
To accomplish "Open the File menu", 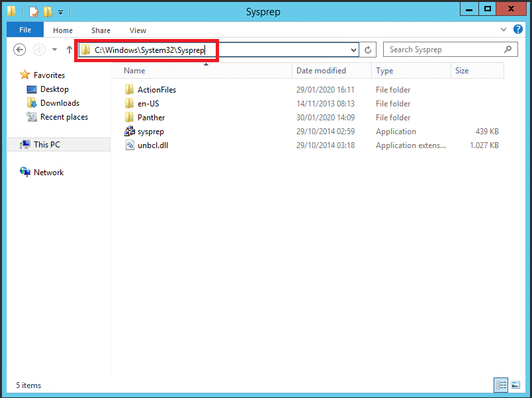I will [25, 30].
